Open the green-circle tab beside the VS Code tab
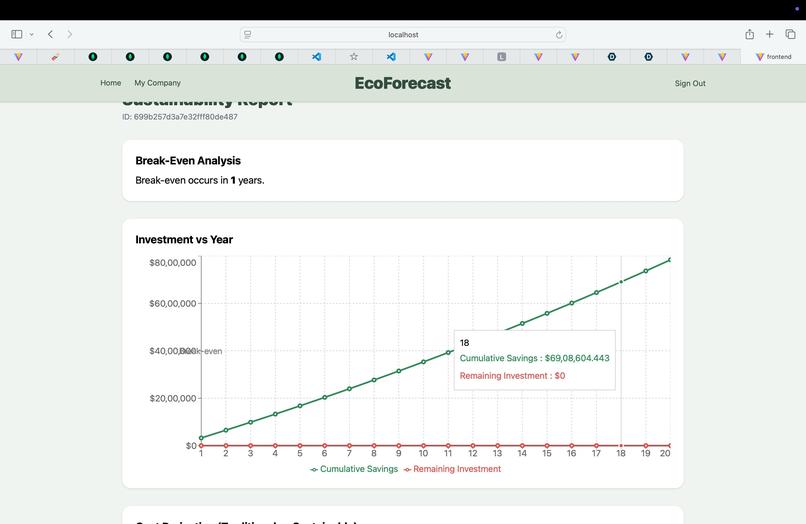This screenshot has width=806, height=524. tap(279, 57)
